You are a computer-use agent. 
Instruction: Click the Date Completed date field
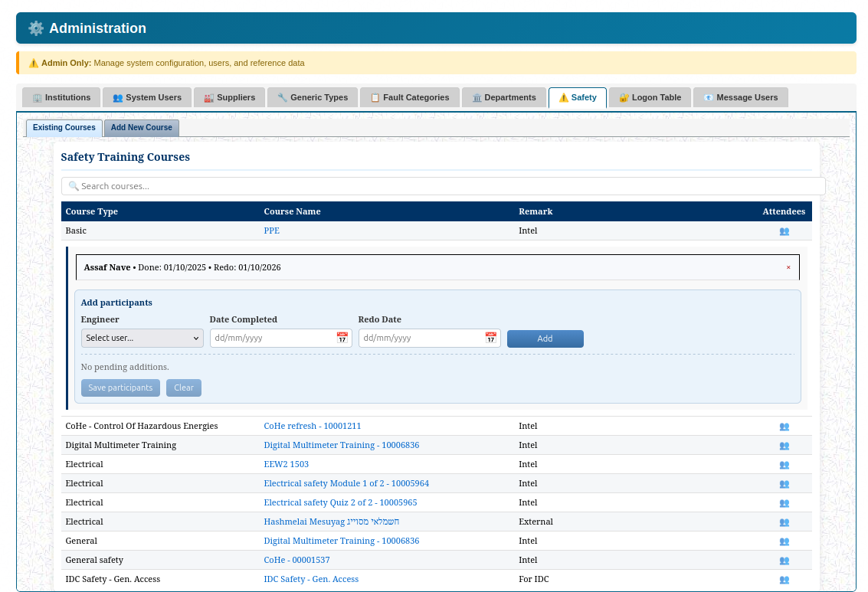tap(272, 338)
